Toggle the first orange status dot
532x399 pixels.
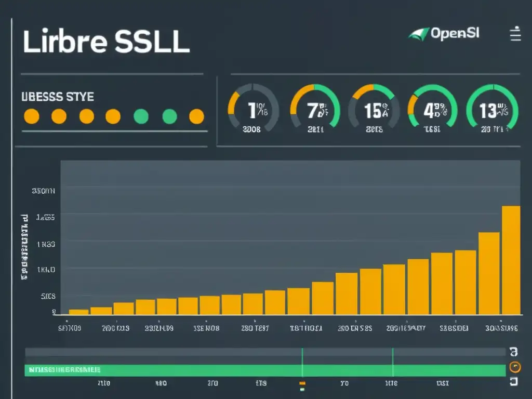[32, 115]
